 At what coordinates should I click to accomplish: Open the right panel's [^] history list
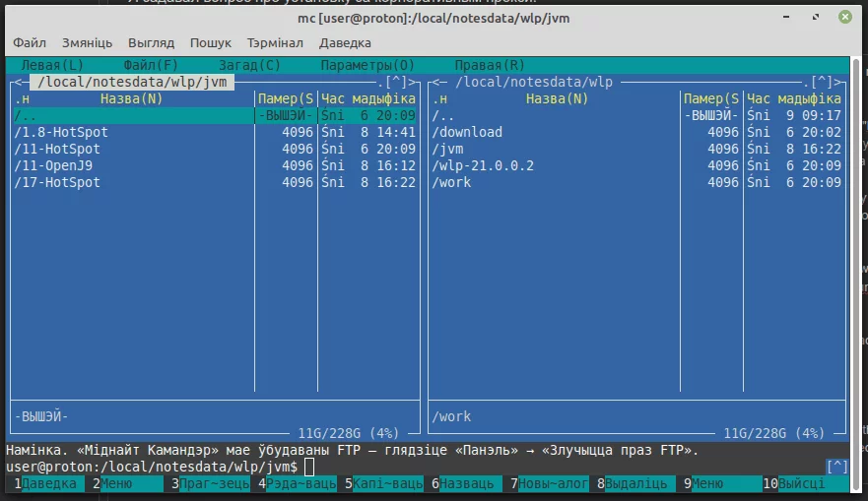(x=821, y=83)
